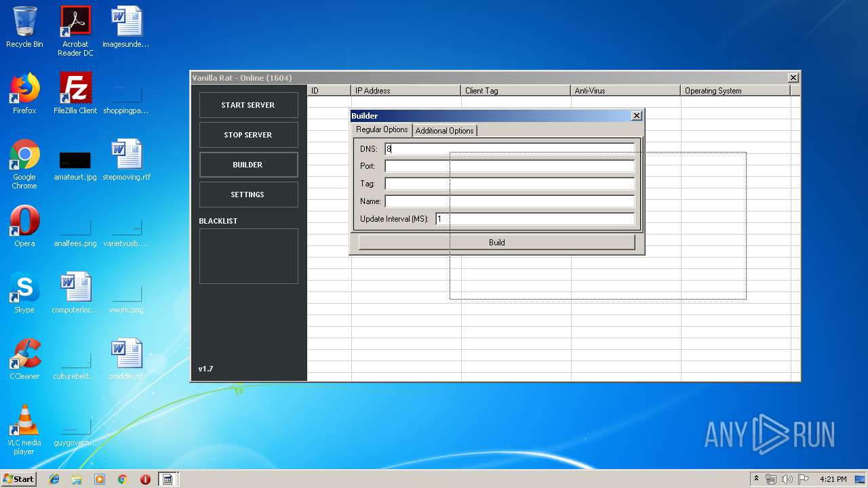Launch Google Chrome desktop shortcut
The width and height of the screenshot is (868, 488).
[x=24, y=163]
